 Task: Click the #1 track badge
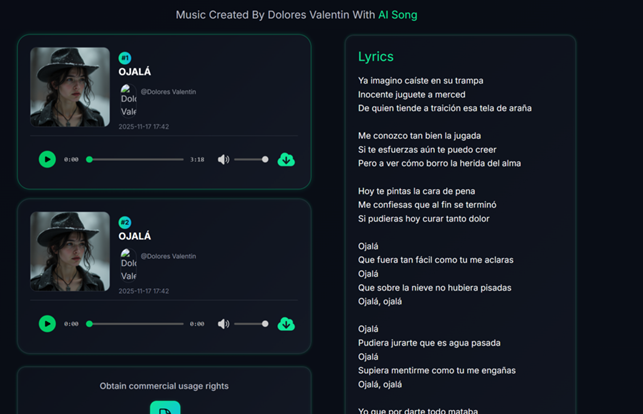(125, 58)
